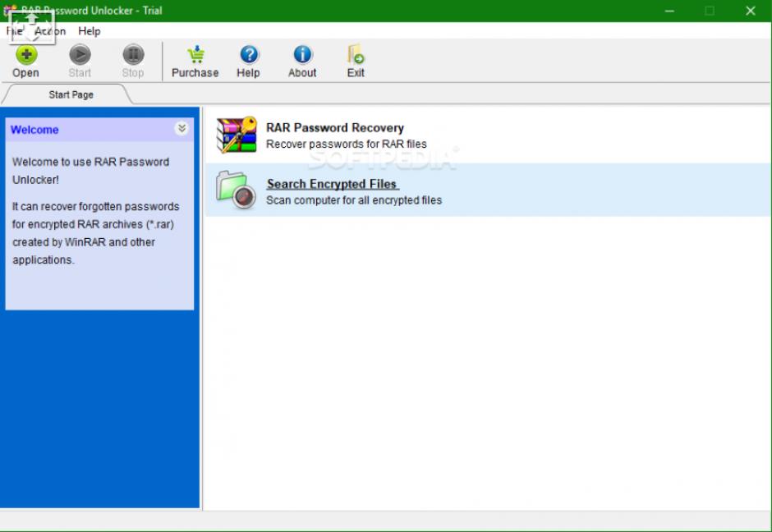Open the Help menu in menu bar
Viewport: 772px width, 532px height.
[90, 31]
